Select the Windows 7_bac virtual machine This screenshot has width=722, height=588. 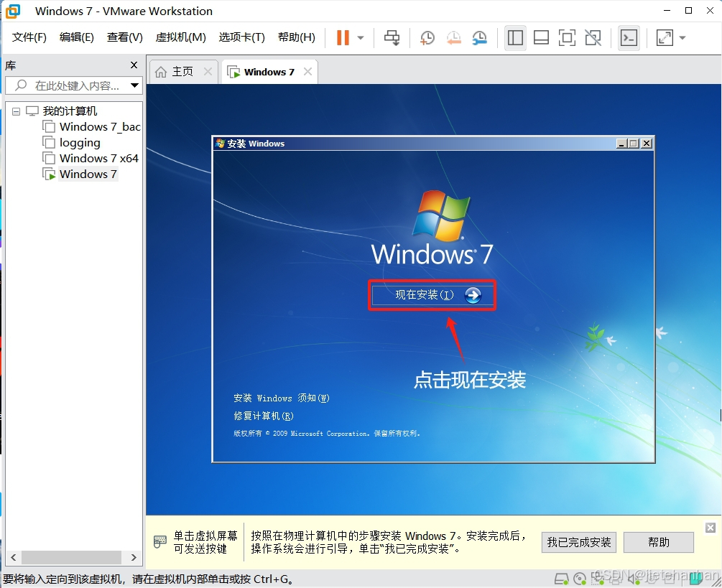[99, 126]
